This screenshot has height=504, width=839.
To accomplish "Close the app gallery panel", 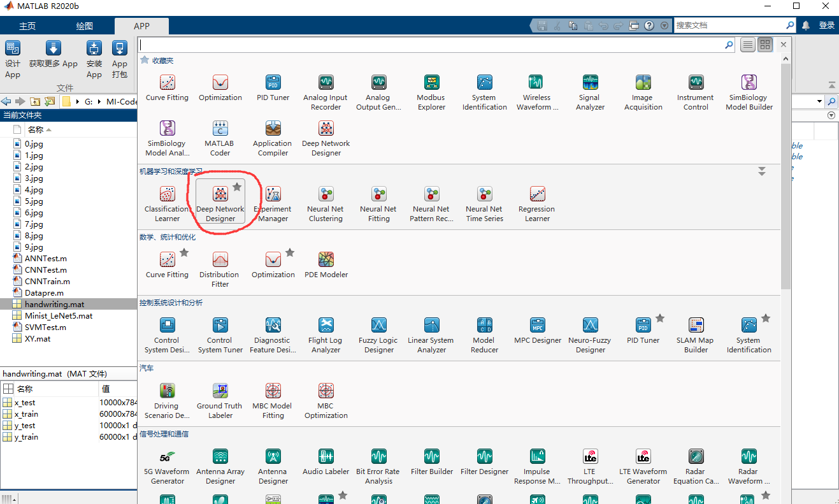I will coord(784,45).
